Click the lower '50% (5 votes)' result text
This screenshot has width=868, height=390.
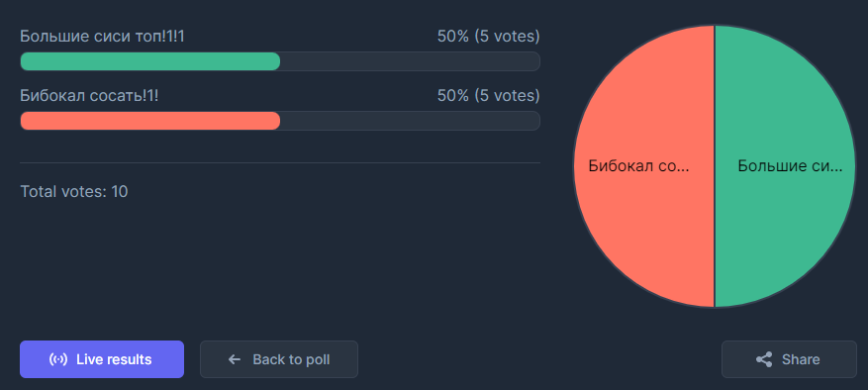(488, 96)
